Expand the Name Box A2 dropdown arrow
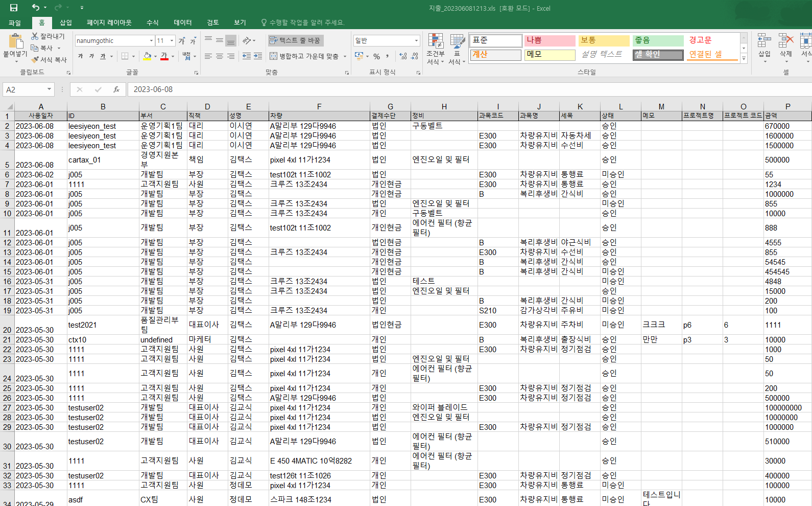This screenshot has width=812, height=506. 49,89
